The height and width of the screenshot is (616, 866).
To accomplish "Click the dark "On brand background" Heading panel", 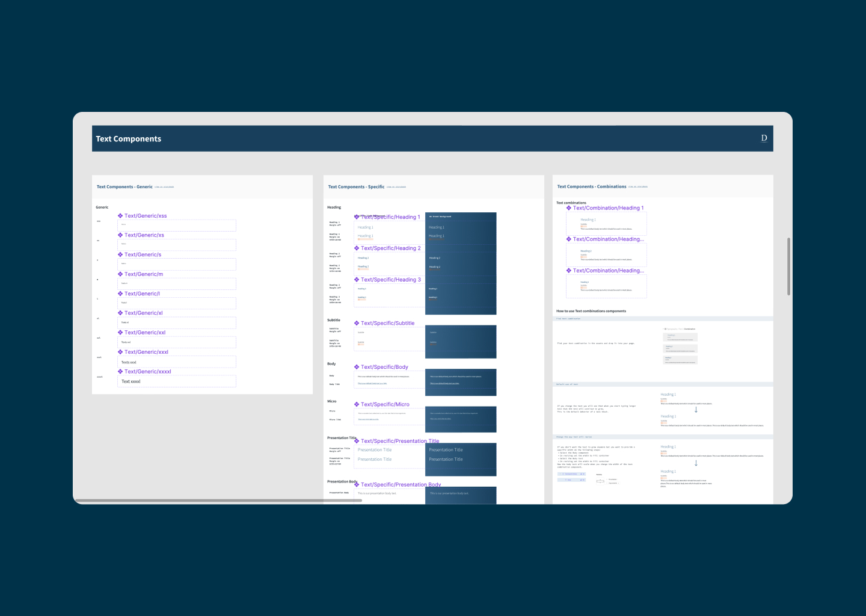I will coord(461,263).
